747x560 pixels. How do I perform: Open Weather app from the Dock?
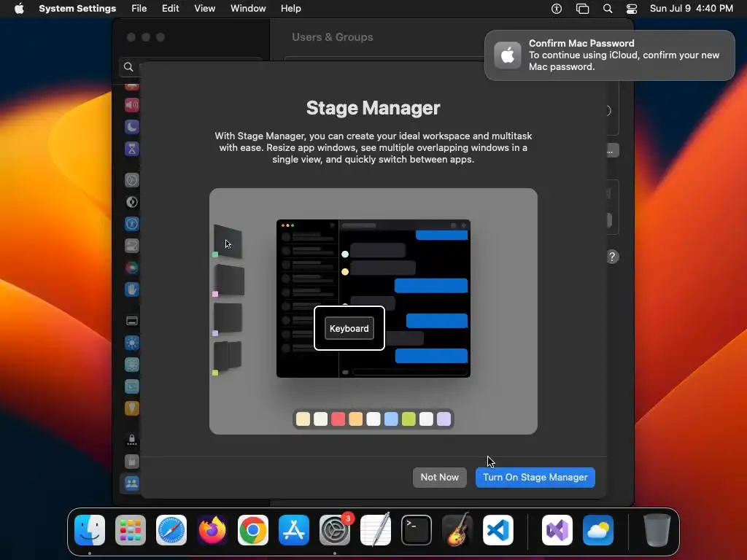point(598,530)
